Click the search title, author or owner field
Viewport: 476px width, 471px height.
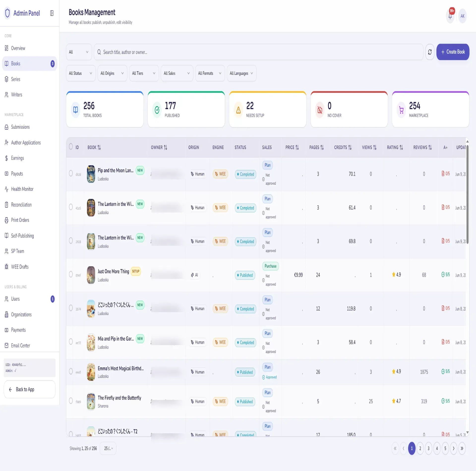click(x=259, y=52)
